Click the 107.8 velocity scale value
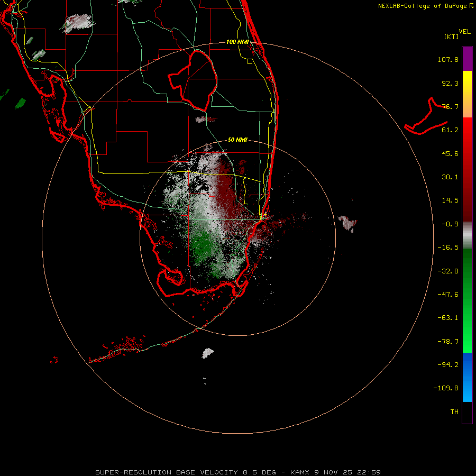 tap(448, 59)
